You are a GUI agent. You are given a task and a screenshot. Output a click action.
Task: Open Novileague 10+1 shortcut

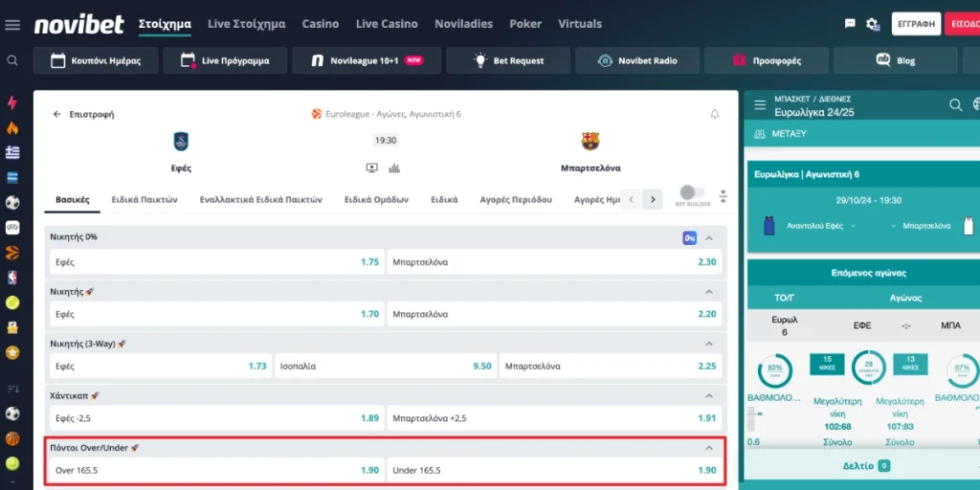click(x=367, y=60)
